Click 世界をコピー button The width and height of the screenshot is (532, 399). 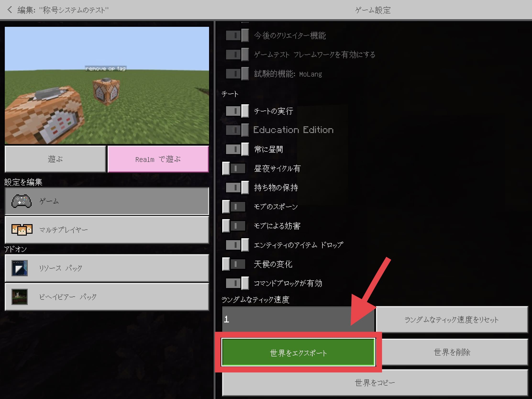point(375,383)
